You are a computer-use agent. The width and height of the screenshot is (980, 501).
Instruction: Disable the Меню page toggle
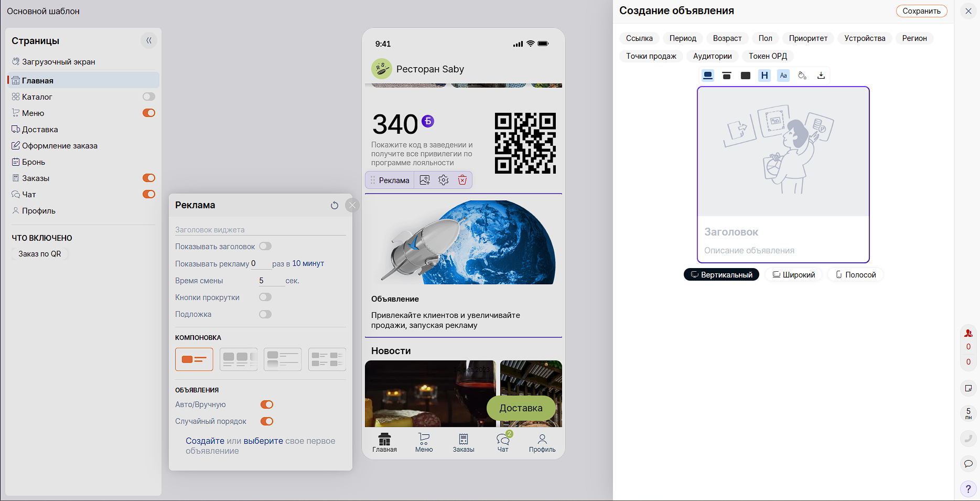149,113
